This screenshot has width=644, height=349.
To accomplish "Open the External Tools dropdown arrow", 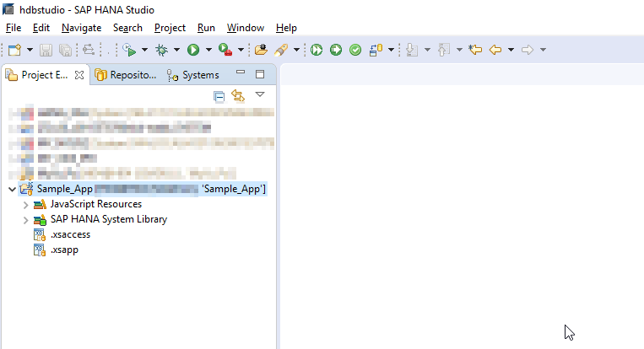I will click(241, 50).
